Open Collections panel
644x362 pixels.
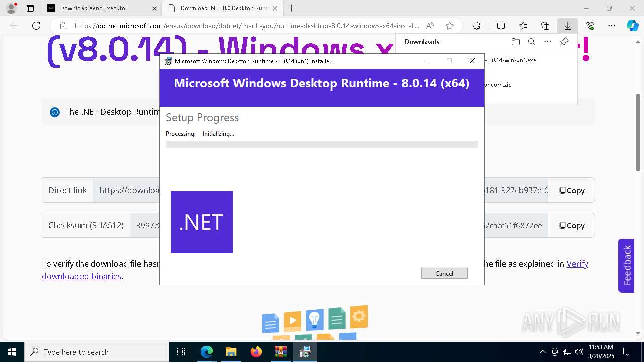click(x=545, y=26)
